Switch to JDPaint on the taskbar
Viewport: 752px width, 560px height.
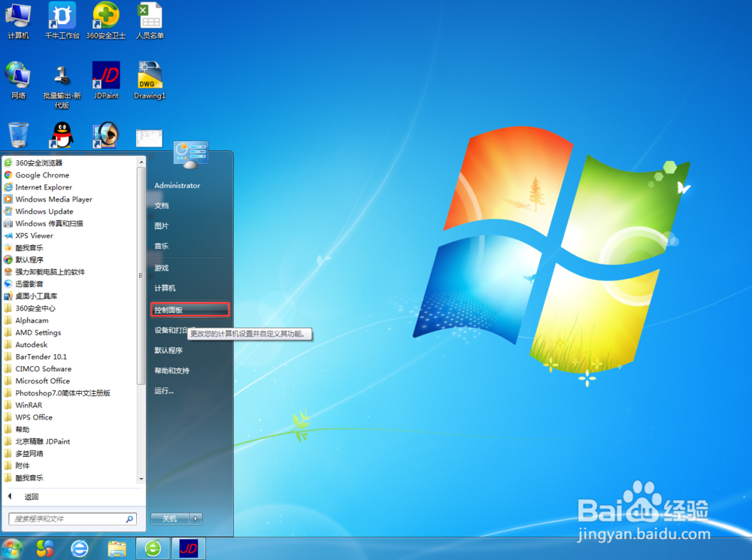189,549
